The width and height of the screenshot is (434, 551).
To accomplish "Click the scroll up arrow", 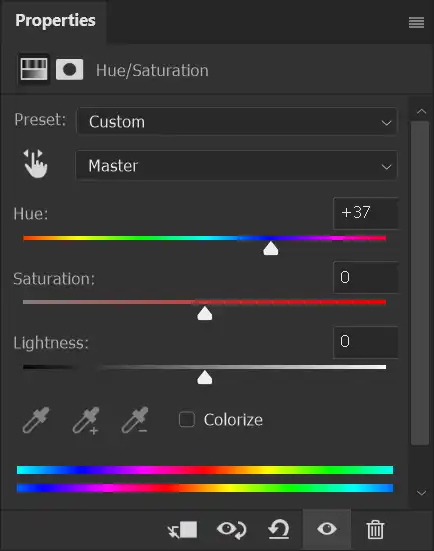I will pos(421,112).
